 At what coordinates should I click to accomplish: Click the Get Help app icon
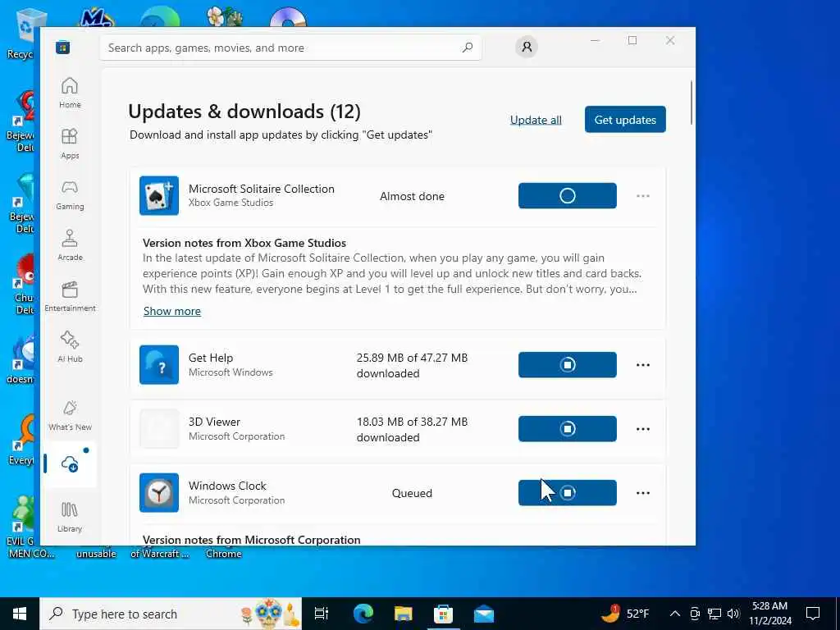(159, 365)
